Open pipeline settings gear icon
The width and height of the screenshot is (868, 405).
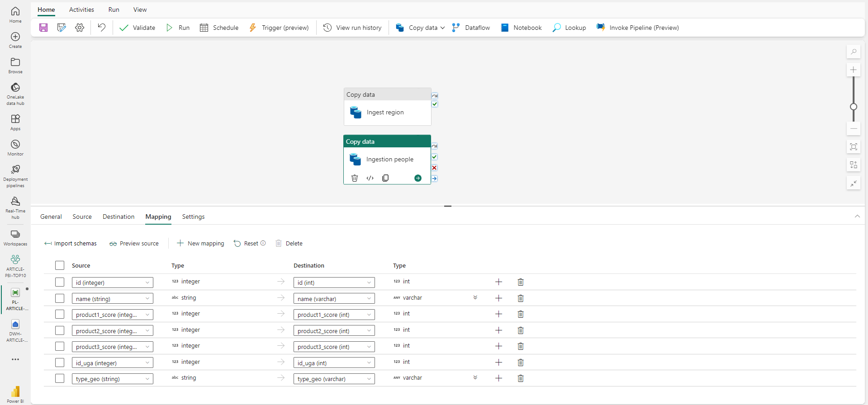(x=80, y=28)
